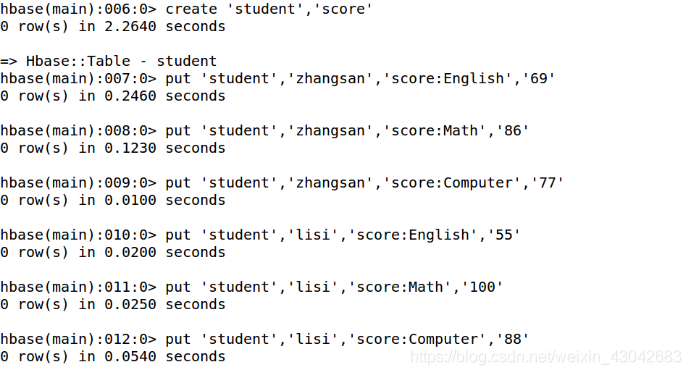This screenshot has height=375, width=691.
Task: Click the '0 row(s) in 0.0100 seconds' output
Action: (113, 200)
